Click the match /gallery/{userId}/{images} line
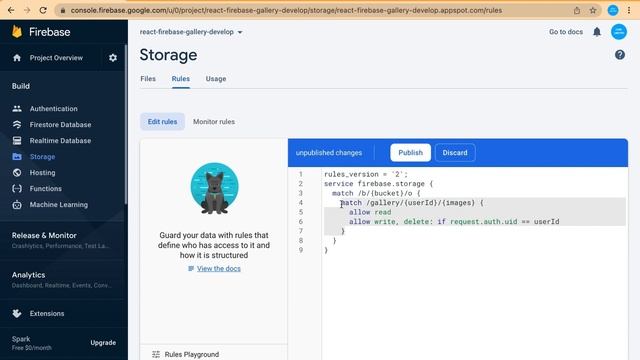Viewport: 640px width, 360px height. click(412, 203)
